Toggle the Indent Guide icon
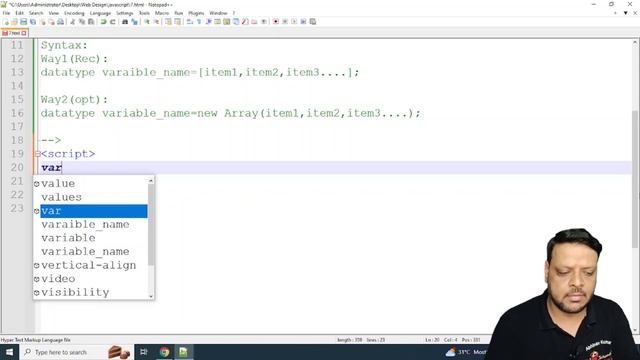This screenshot has height=360, width=640. pos(208,22)
